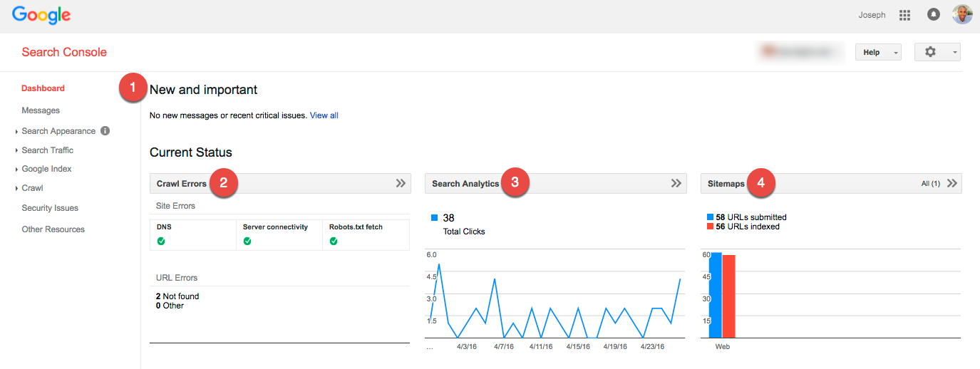The image size is (980, 369).
Task: Click the blue submitted URLs bar
Action: tap(715, 295)
